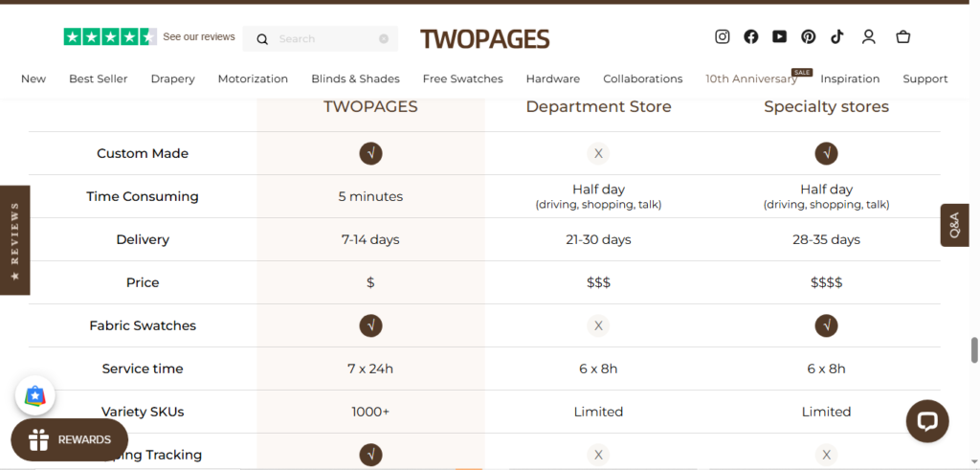Click the Variety SKUs row label
This screenshot has height=470, width=980.
[143, 412]
